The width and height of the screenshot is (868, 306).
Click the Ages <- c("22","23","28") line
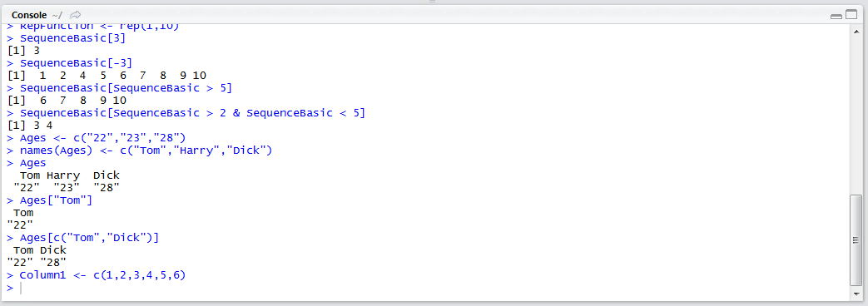(96, 138)
